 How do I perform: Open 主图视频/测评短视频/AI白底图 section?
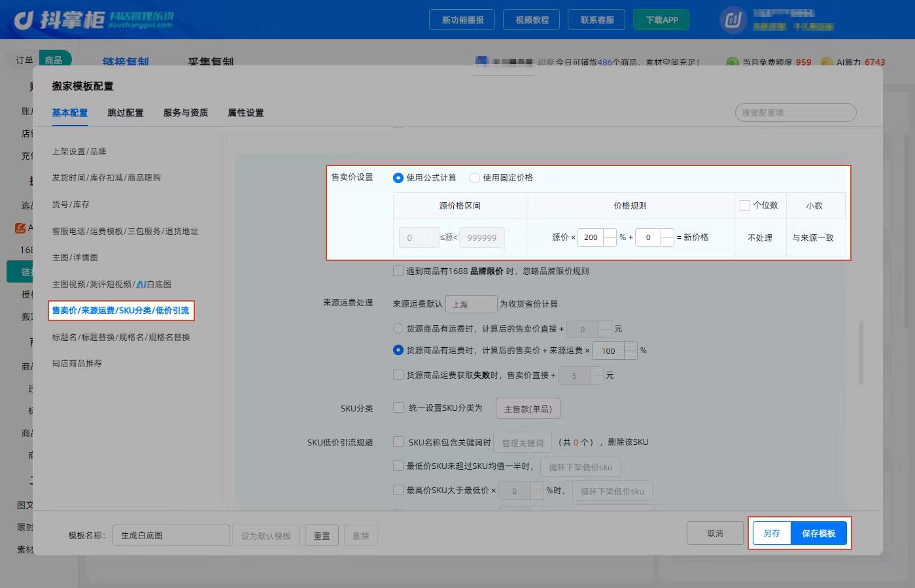[x=112, y=284]
